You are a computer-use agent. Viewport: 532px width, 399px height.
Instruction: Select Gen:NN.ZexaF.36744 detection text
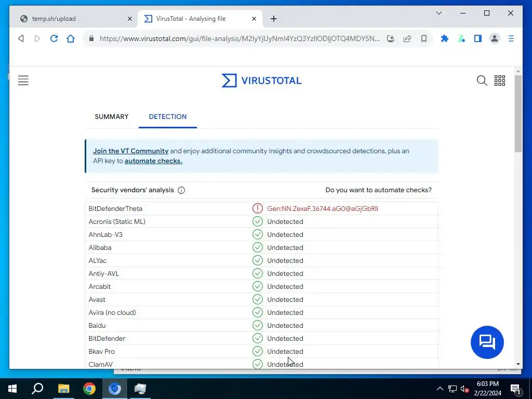322,209
